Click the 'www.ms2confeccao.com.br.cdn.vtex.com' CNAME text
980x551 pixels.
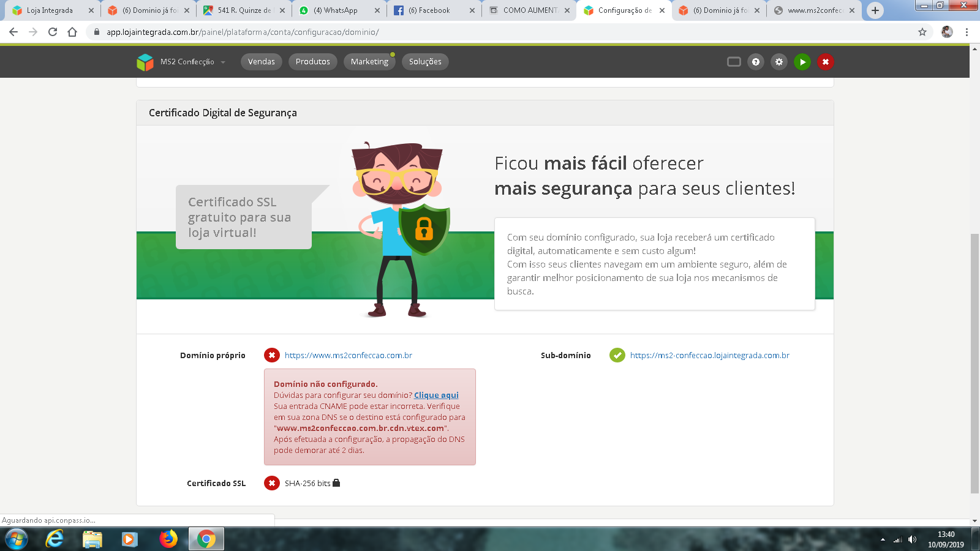(x=361, y=428)
